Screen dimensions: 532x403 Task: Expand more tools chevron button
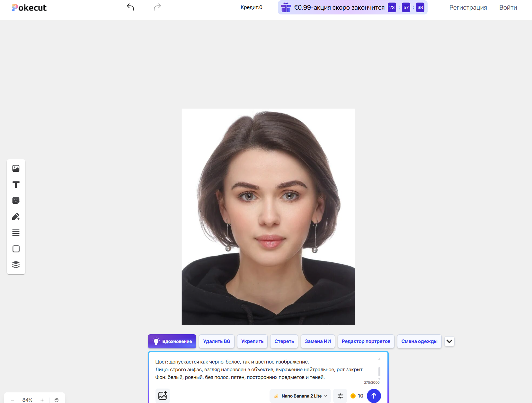click(449, 341)
